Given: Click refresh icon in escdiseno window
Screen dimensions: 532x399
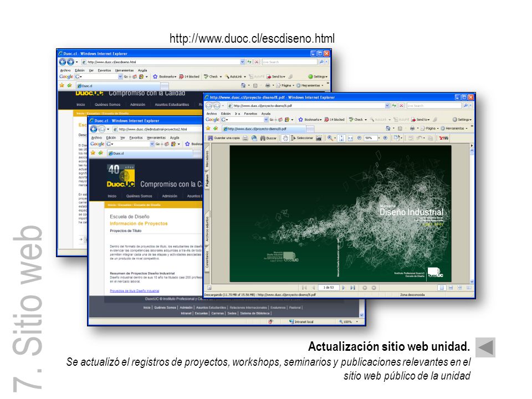Looking at the screenshot, I should 249,62.
